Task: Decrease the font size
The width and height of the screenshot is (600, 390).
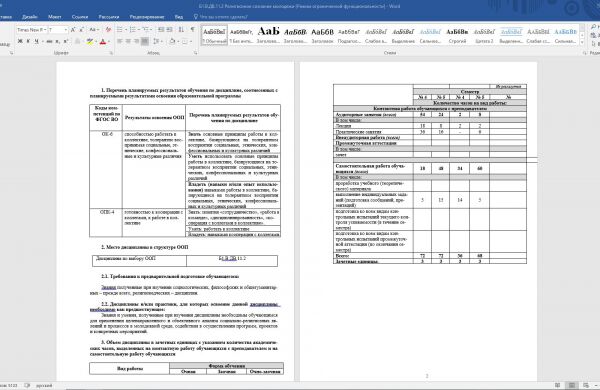Action: click(82, 29)
